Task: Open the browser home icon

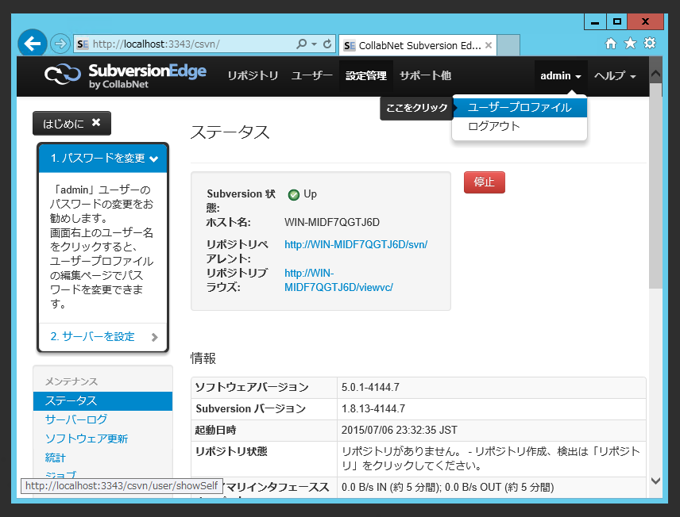Action: click(x=611, y=43)
